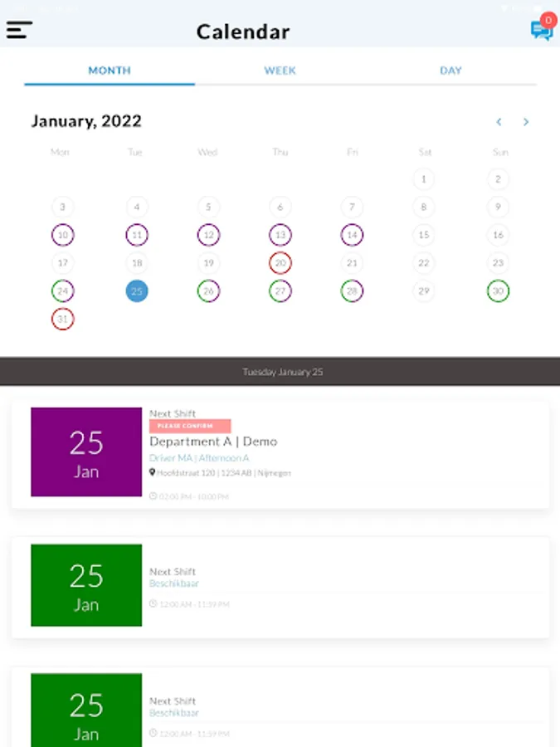
Task: Select January 31 in calendar
Action: [62, 319]
